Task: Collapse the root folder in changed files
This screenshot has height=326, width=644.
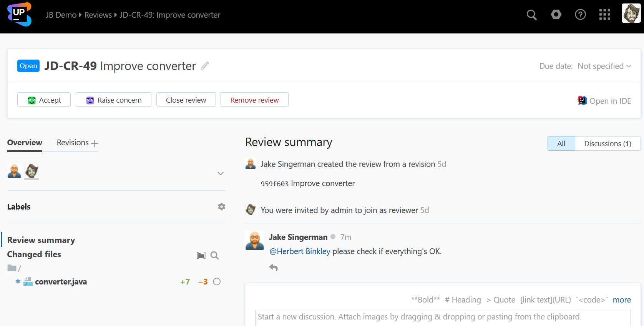Action: 12,268
